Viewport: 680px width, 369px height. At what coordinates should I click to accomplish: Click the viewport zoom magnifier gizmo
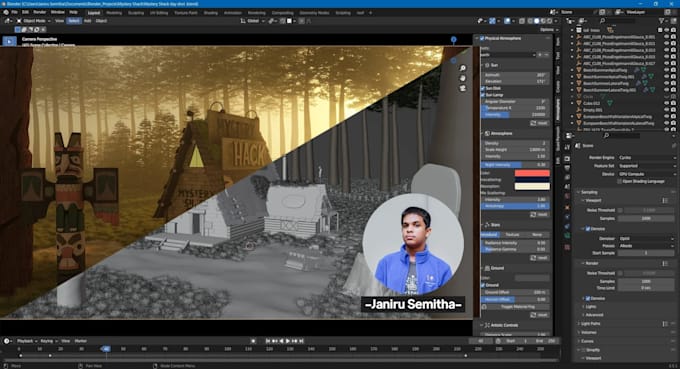[x=463, y=68]
